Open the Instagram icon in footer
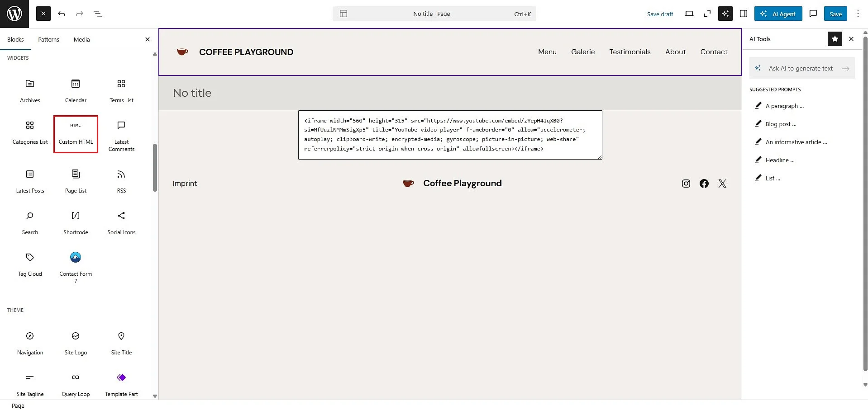 [x=686, y=183]
